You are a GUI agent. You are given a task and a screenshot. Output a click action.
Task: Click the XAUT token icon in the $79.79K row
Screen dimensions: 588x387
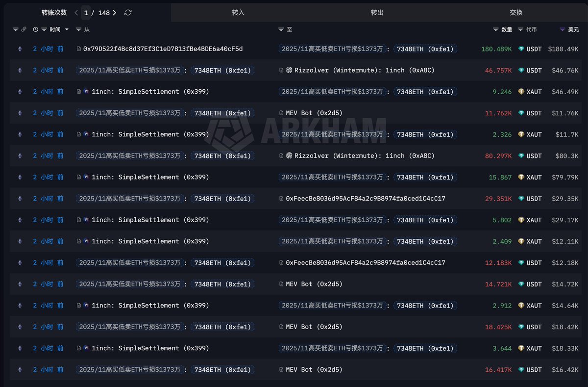point(521,177)
